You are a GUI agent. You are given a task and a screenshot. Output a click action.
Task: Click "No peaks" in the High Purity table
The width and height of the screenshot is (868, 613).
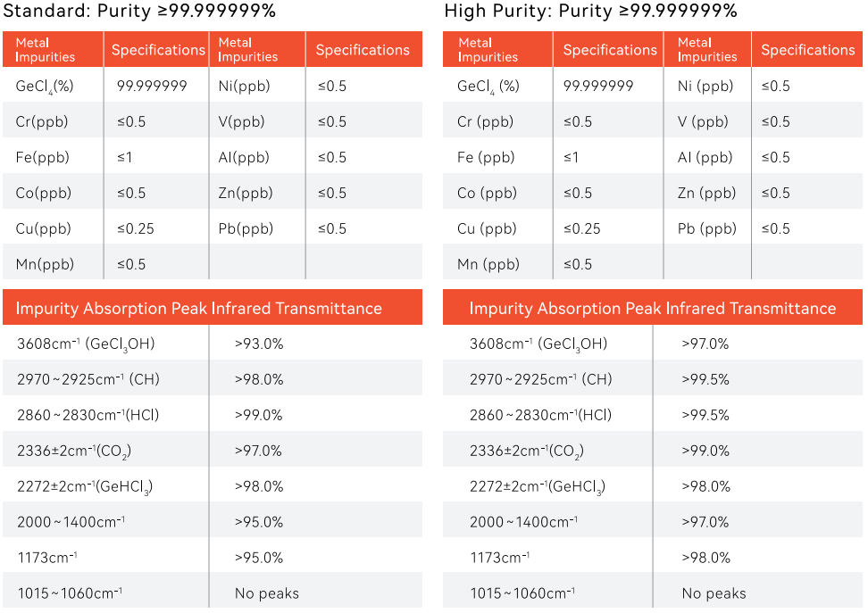[714, 593]
